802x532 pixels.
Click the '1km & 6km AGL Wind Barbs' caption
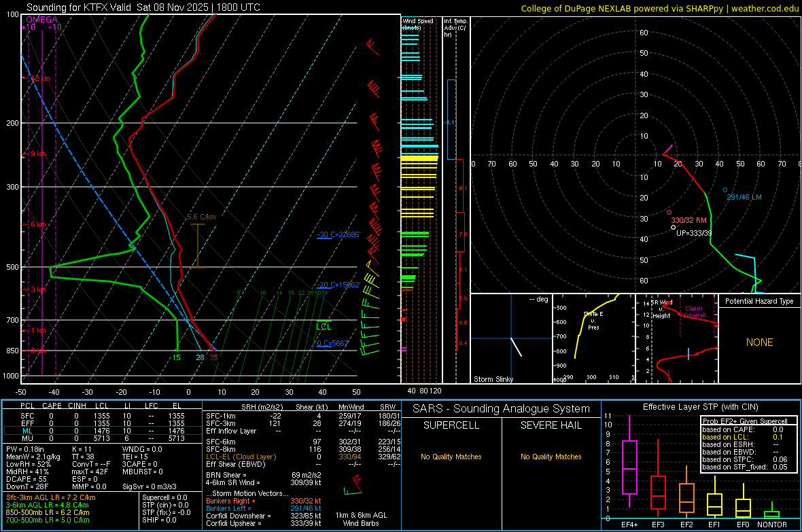(x=361, y=519)
